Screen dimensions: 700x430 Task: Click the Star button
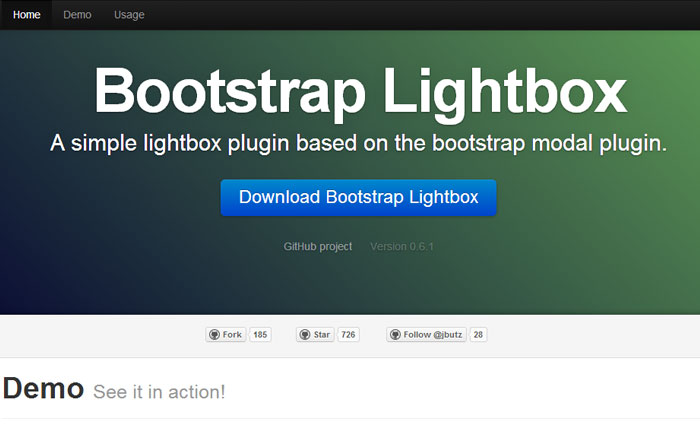pos(315,334)
